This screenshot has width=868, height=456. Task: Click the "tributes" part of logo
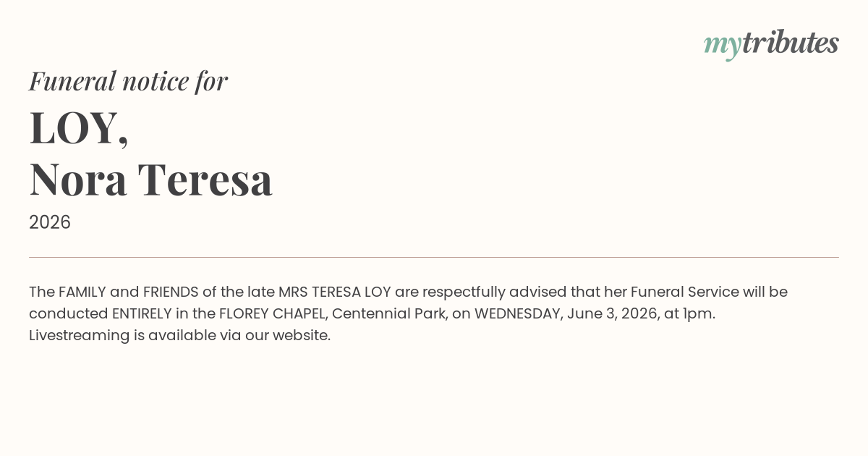[791, 43]
